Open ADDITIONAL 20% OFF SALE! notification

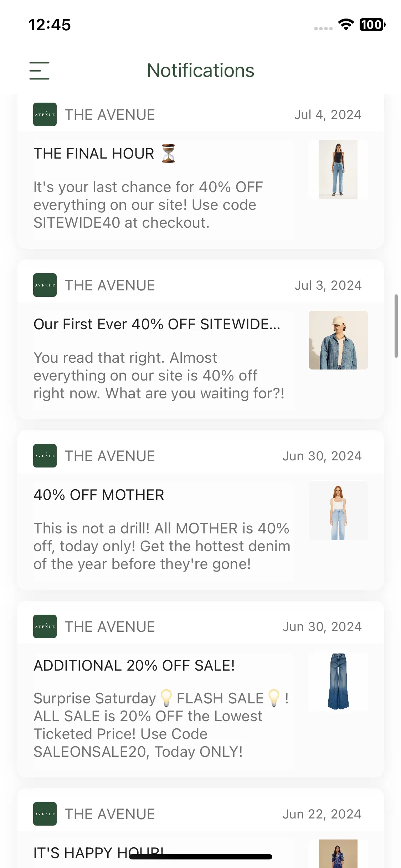134,666
